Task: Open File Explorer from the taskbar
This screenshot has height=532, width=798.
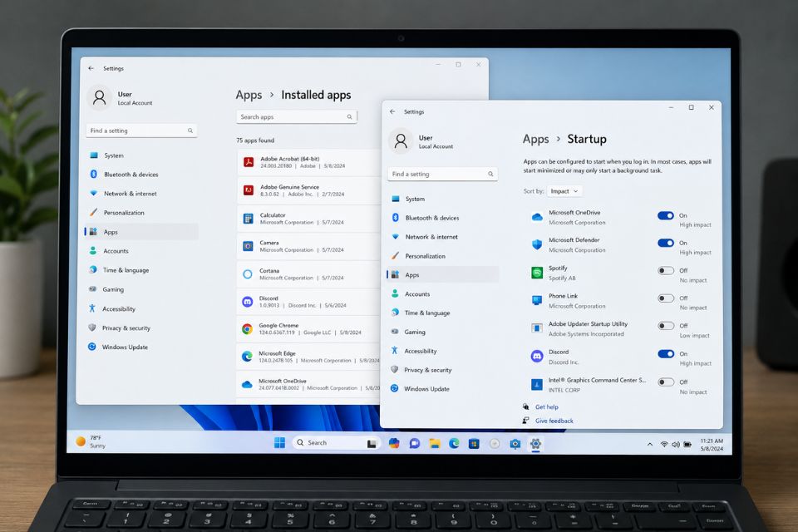Action: click(434, 443)
